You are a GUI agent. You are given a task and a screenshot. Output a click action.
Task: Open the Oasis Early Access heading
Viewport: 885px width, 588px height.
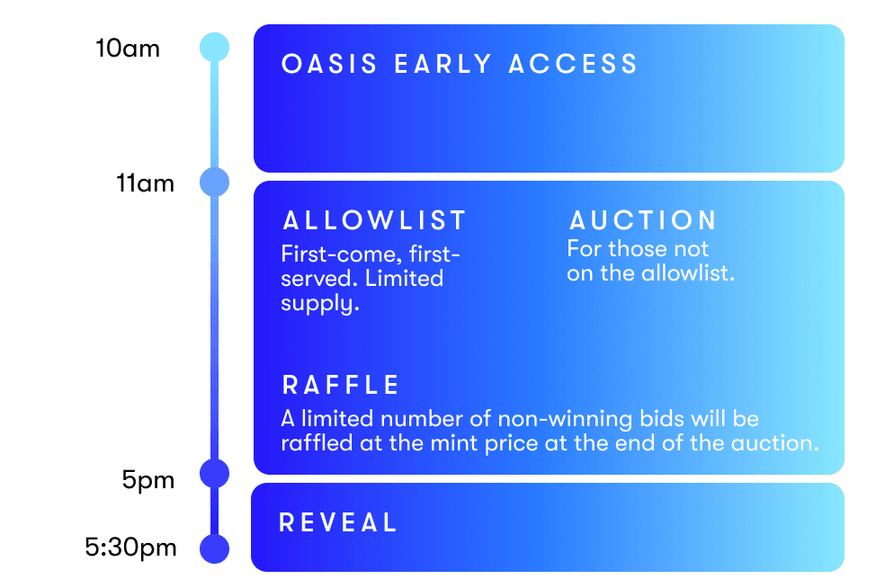point(460,64)
